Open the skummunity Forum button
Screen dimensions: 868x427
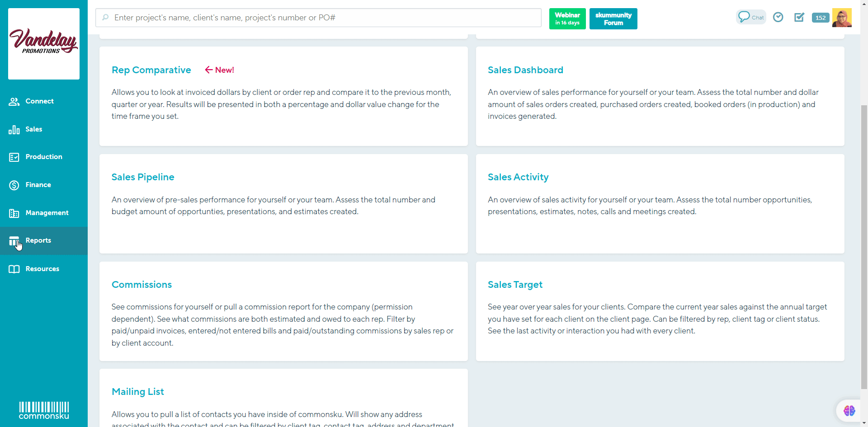pos(613,19)
